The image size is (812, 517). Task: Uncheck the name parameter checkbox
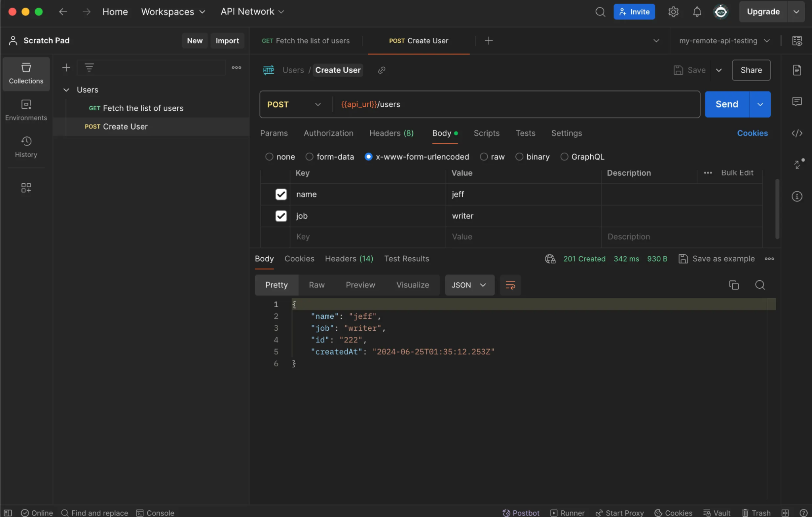[x=281, y=194]
